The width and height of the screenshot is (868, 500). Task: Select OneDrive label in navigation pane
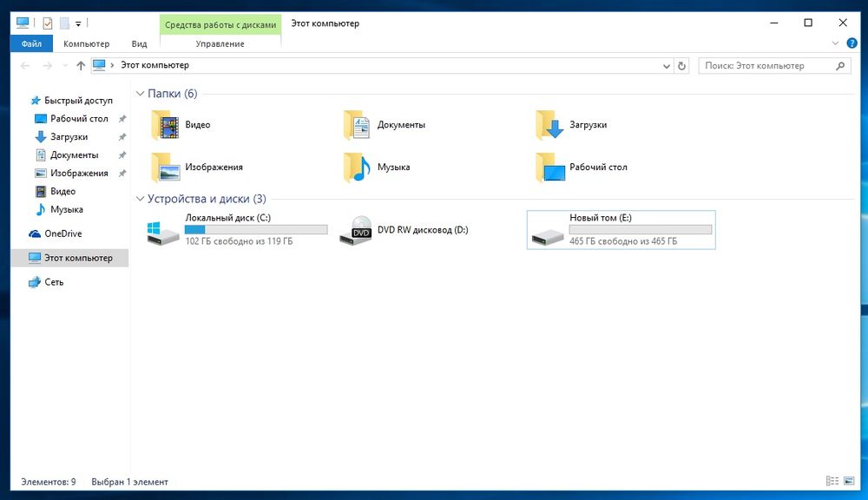[x=63, y=234]
